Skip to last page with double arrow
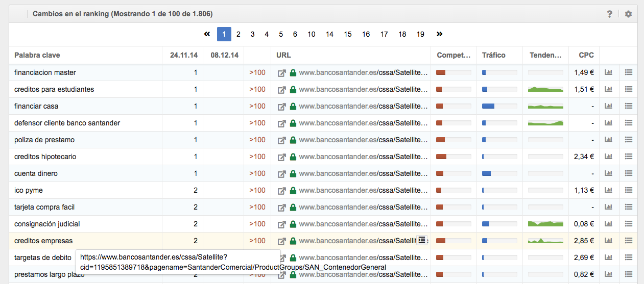This screenshot has height=284, width=644. coord(439,34)
